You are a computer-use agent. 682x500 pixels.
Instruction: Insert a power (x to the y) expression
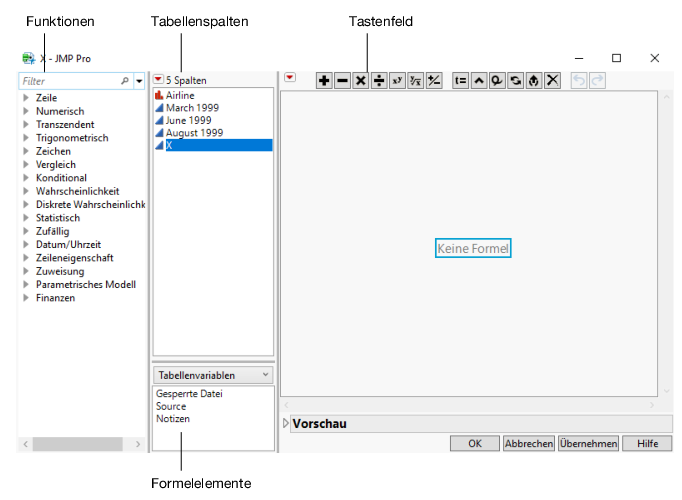(x=397, y=81)
